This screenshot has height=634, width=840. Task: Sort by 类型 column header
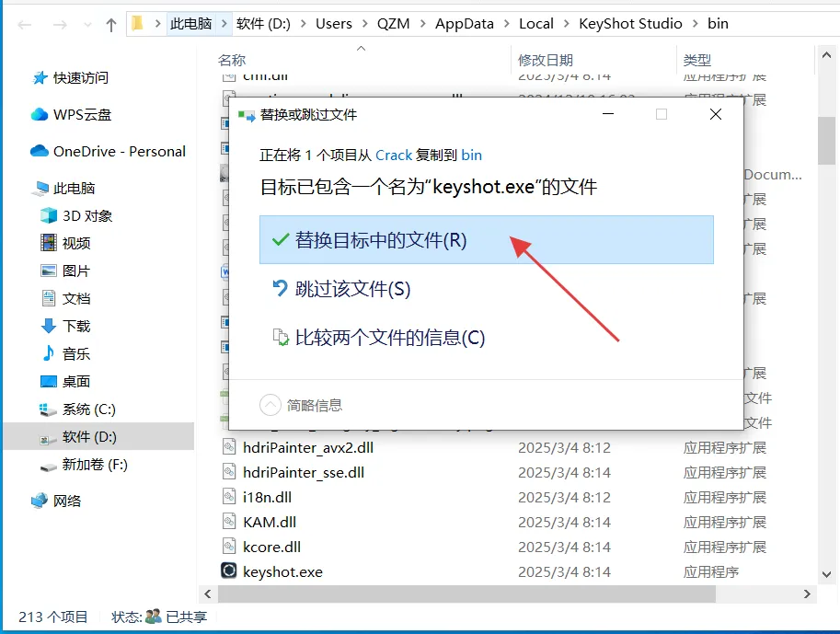[697, 60]
